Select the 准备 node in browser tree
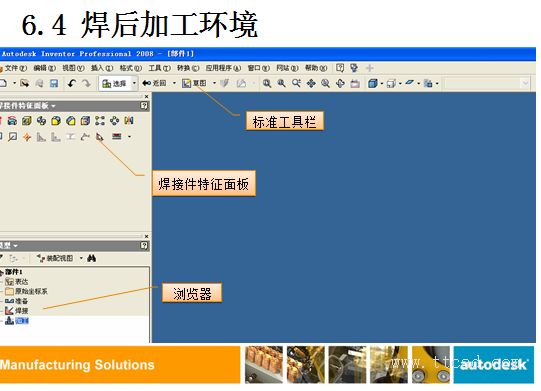Screen dimensions: 541x391 point(17,301)
